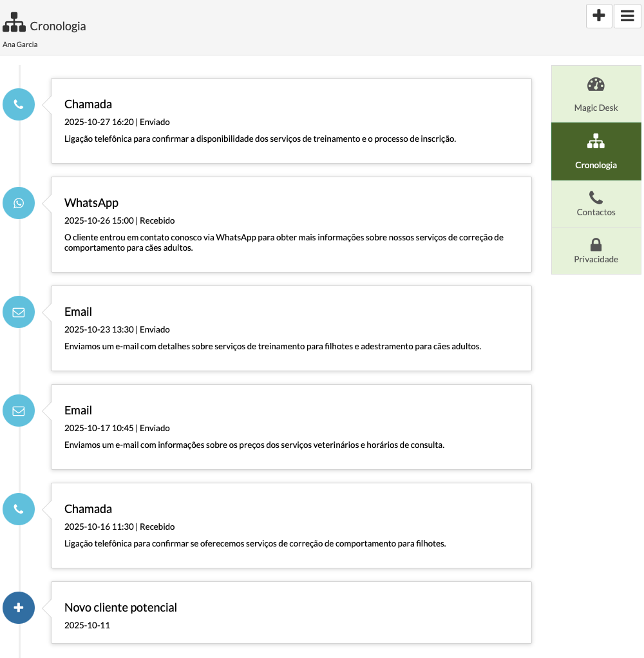Click the Magic Desk gauge icon

(596, 85)
